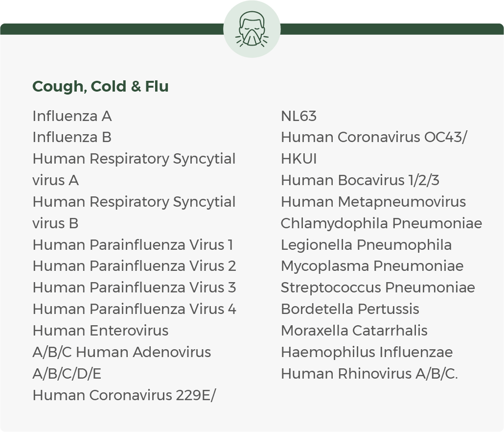The width and height of the screenshot is (504, 432).
Task: Select Haemophilus Influenzae
Action: (367, 353)
